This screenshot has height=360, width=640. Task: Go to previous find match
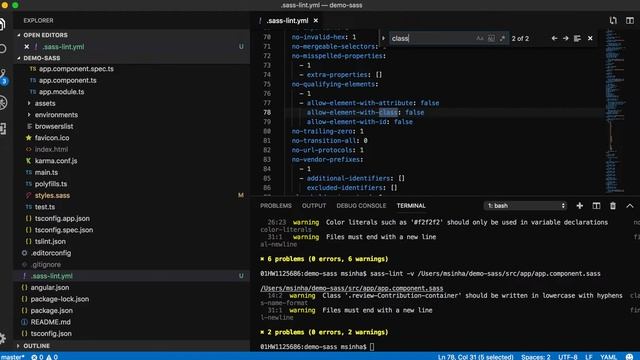click(x=554, y=38)
